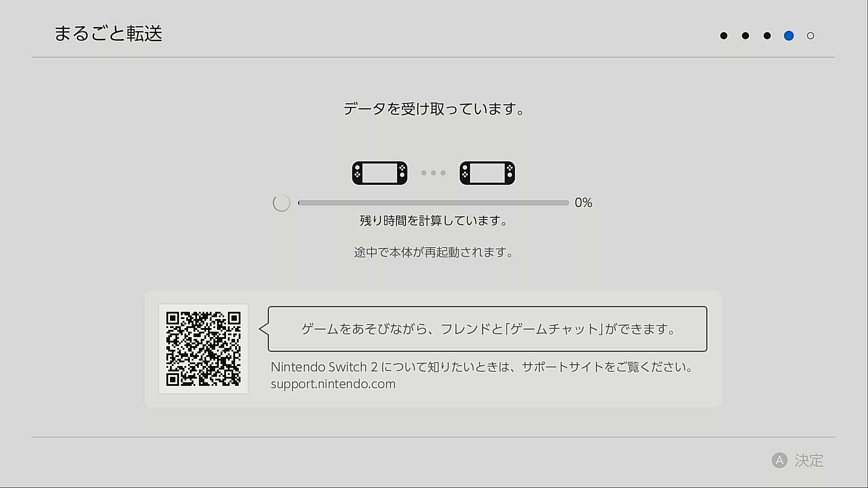The height and width of the screenshot is (488, 868).
Task: Click the data transfer progress bar
Action: 433,203
